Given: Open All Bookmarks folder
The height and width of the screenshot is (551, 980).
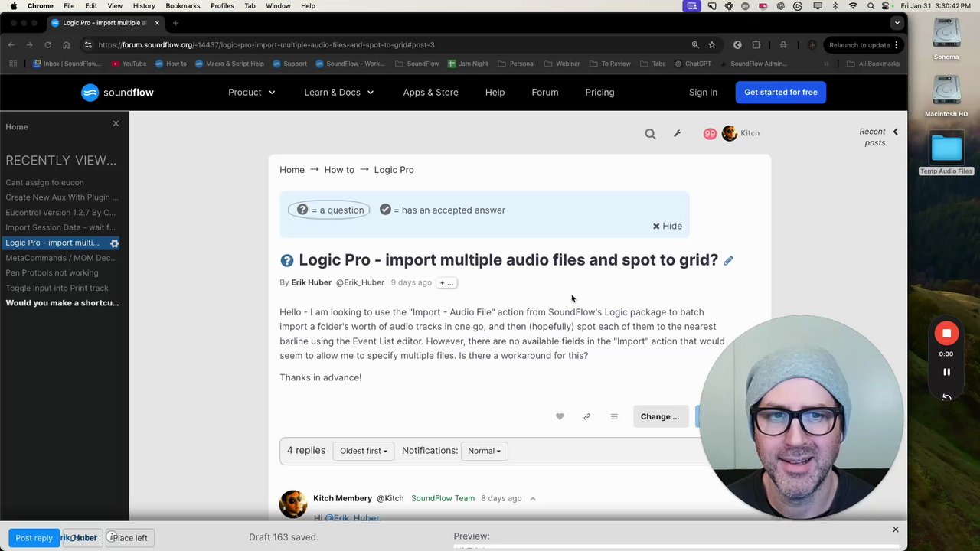Looking at the screenshot, I should [873, 64].
